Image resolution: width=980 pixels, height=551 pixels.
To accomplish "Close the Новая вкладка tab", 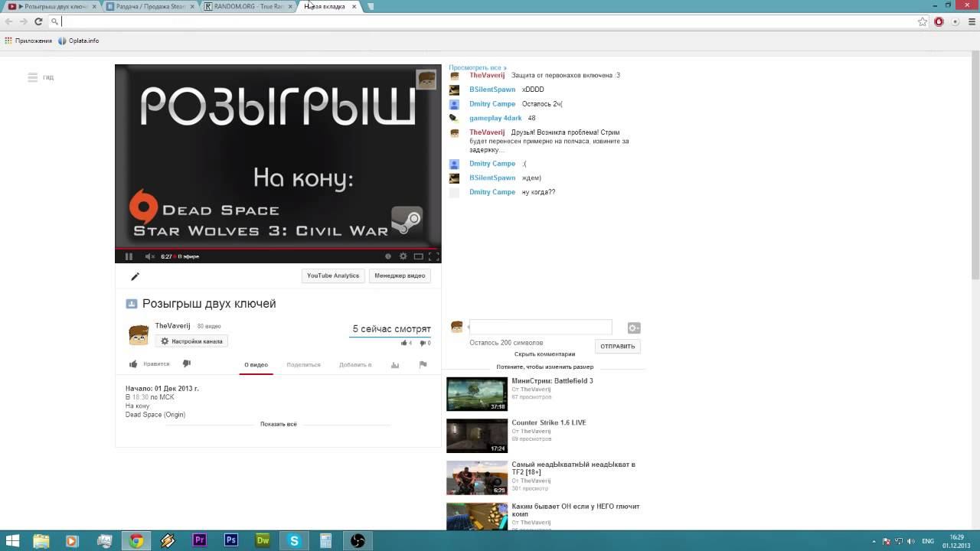I will pyautogui.click(x=354, y=7).
